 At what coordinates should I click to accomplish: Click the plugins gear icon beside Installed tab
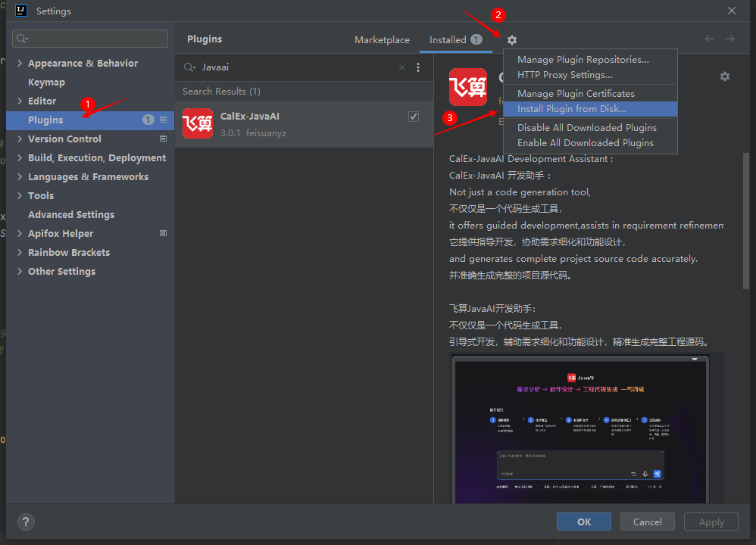click(512, 40)
